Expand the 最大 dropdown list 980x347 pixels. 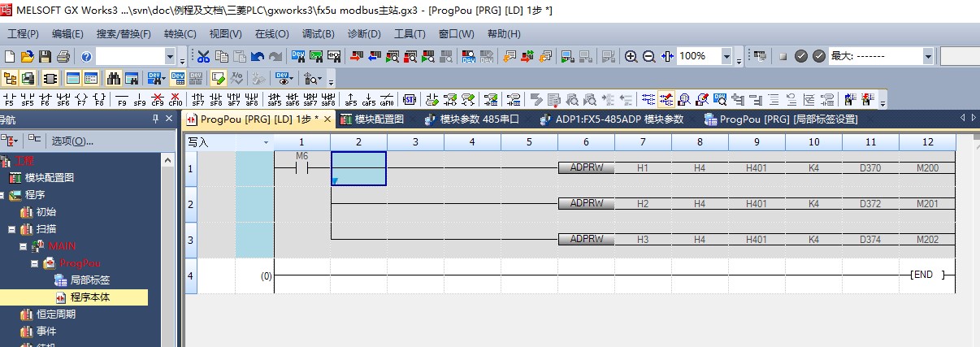tap(928, 57)
